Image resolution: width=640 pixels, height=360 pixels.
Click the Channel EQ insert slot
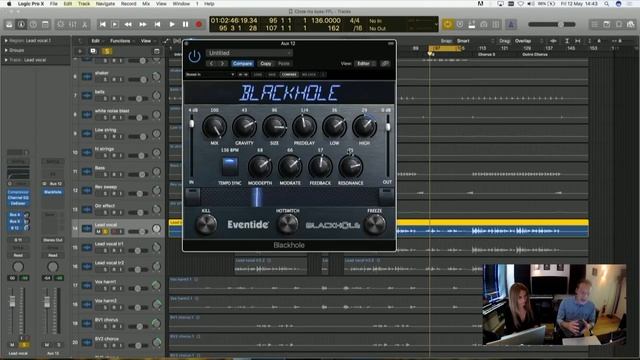[x=18, y=198]
